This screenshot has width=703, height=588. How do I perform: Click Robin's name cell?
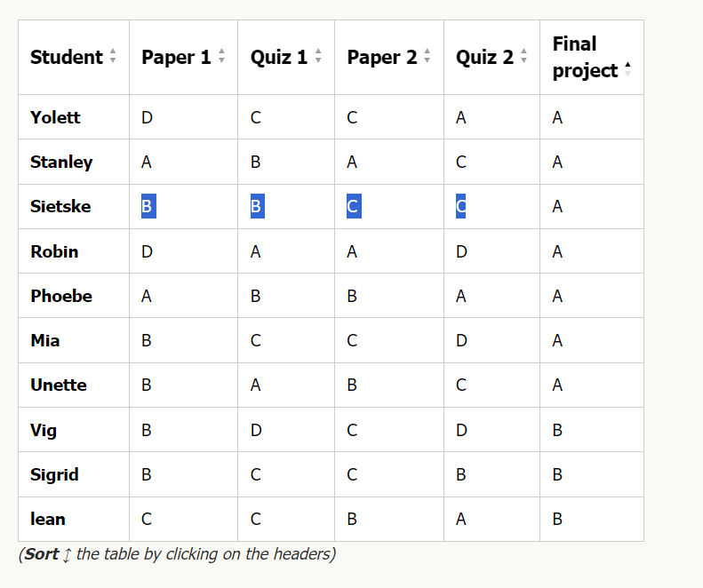tap(54, 251)
